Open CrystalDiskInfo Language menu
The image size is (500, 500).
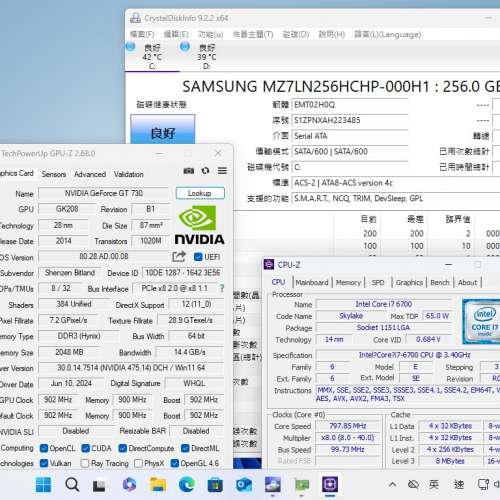coord(388,34)
